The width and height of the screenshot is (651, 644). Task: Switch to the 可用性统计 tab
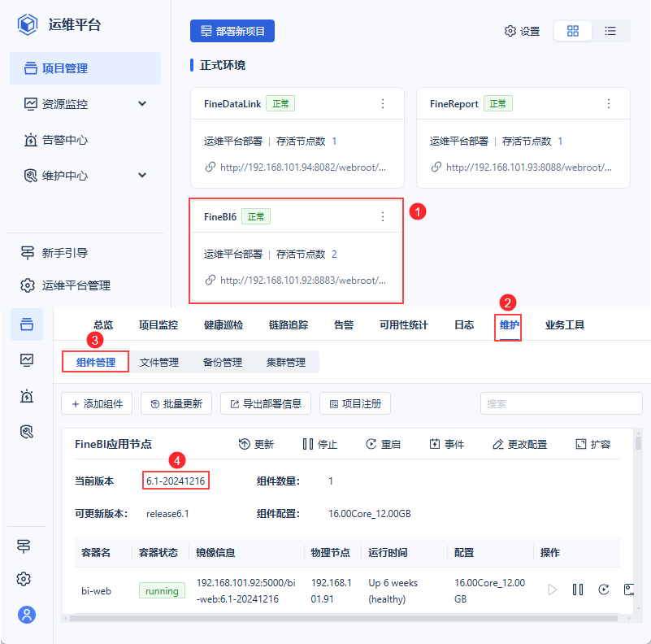click(404, 325)
